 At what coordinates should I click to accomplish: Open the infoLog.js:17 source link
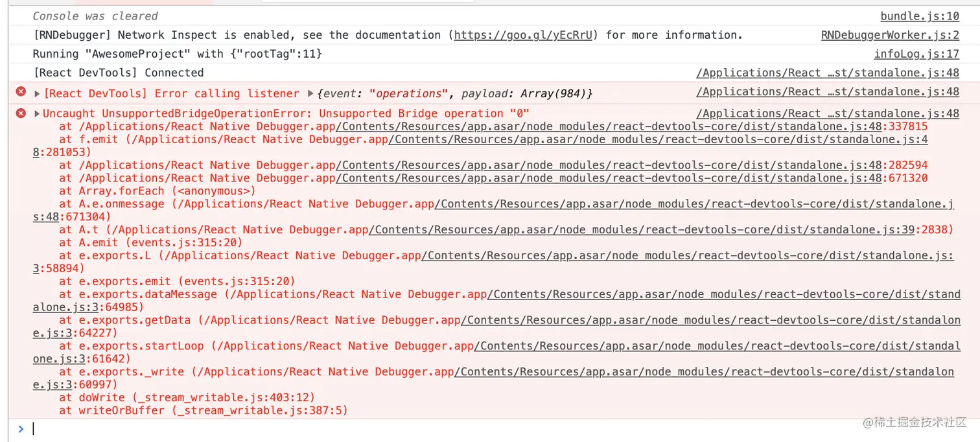coord(916,54)
